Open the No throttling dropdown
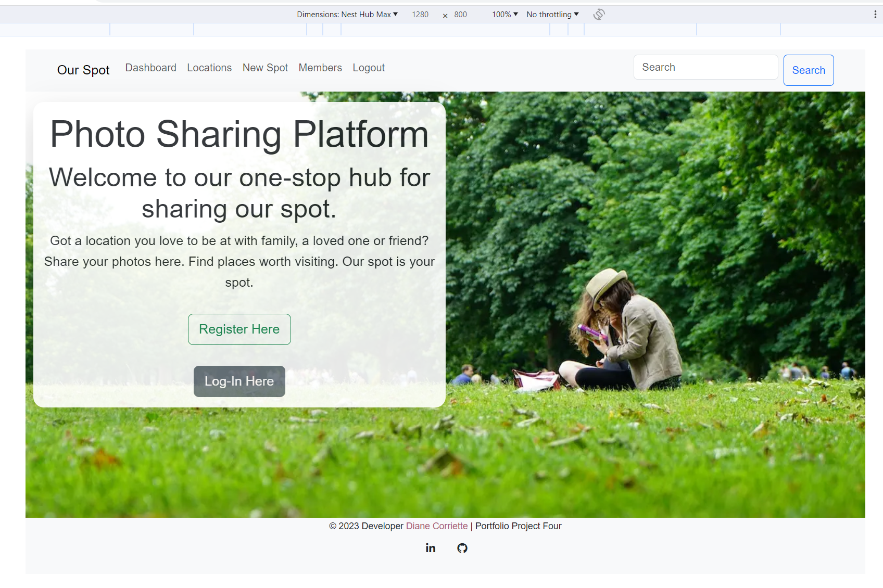Image resolution: width=883 pixels, height=588 pixels. [552, 15]
